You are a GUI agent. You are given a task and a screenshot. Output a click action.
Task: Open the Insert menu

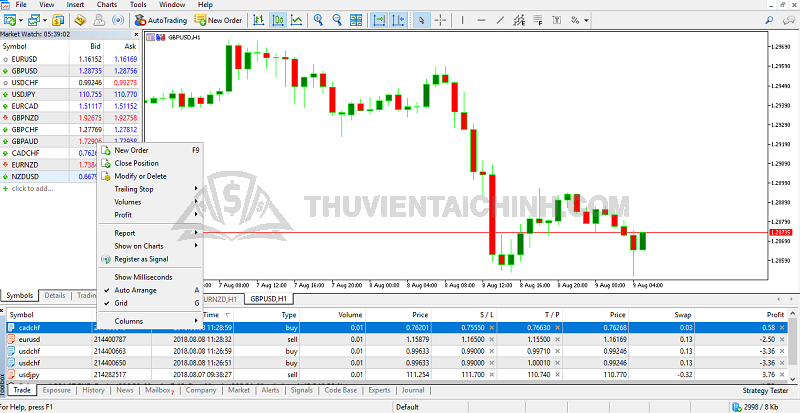(76, 5)
